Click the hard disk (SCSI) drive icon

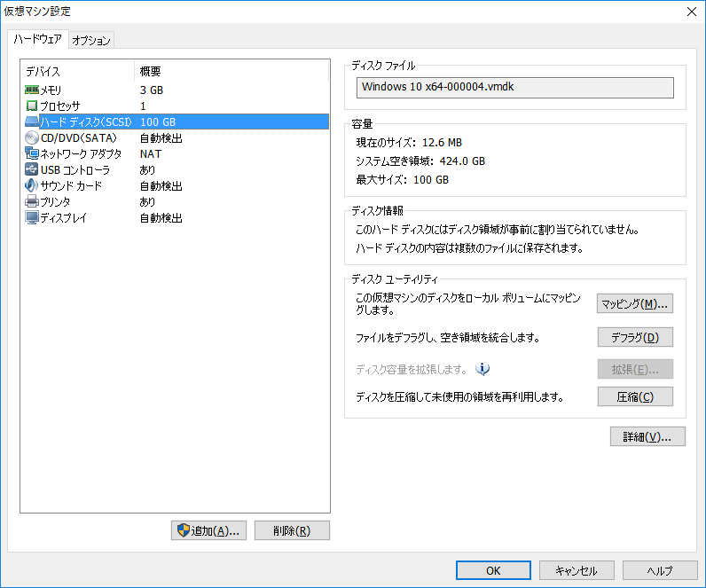click(32, 122)
